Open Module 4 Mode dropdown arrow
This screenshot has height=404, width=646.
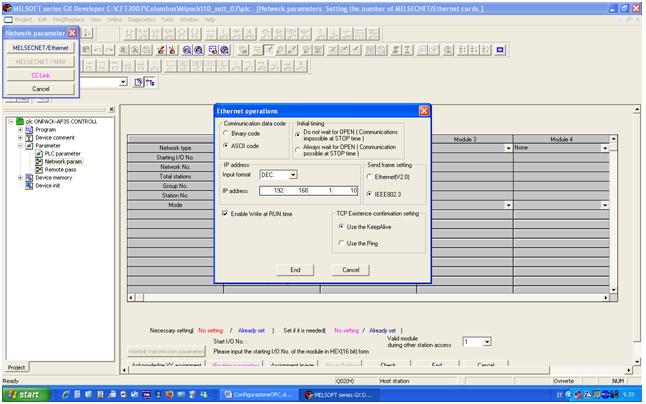point(605,205)
